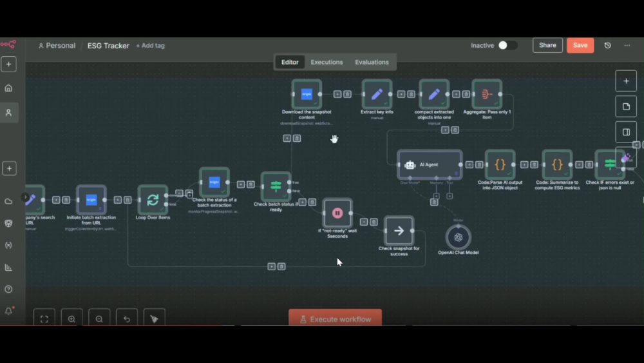644x363 pixels.
Task: Select Code: Summarize to compute ESG metrics node
Action: tap(557, 165)
